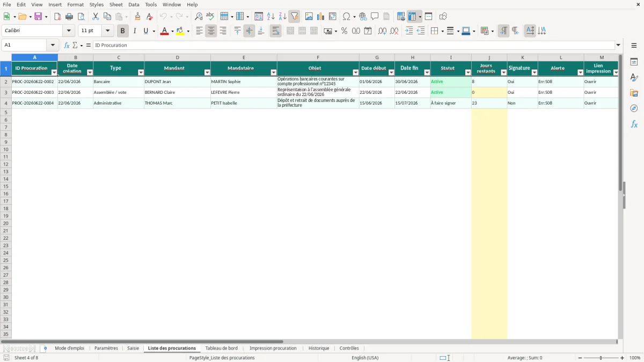Format as percent icon
This screenshot has height=362, width=644.
(x=344, y=31)
